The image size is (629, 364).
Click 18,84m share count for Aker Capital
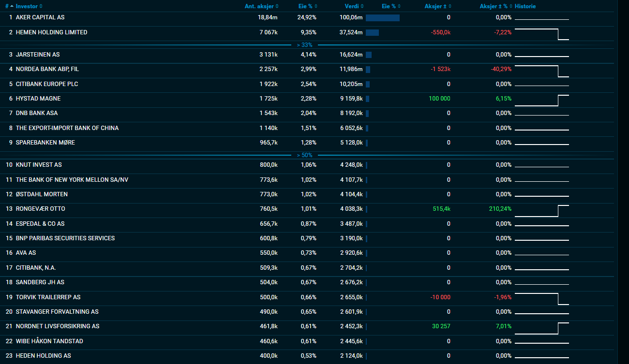point(268,17)
